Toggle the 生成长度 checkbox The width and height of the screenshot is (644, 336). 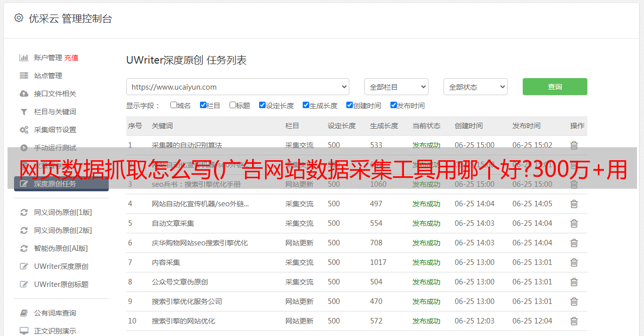tap(306, 105)
